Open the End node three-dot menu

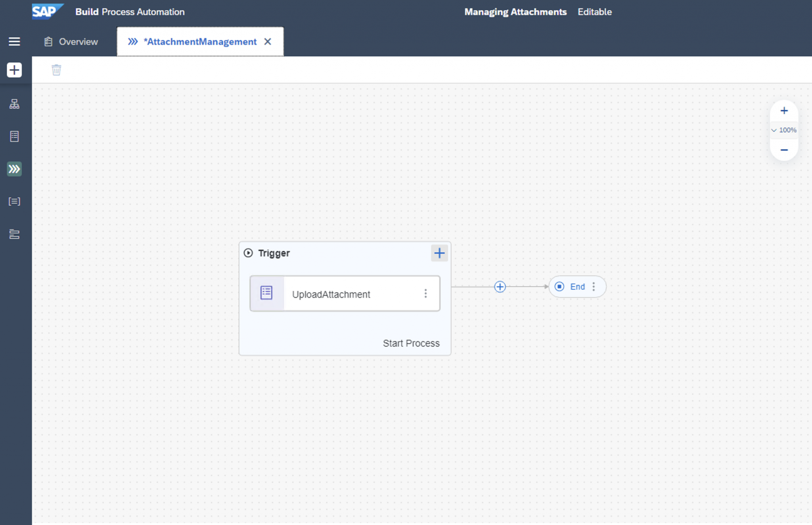[594, 286]
